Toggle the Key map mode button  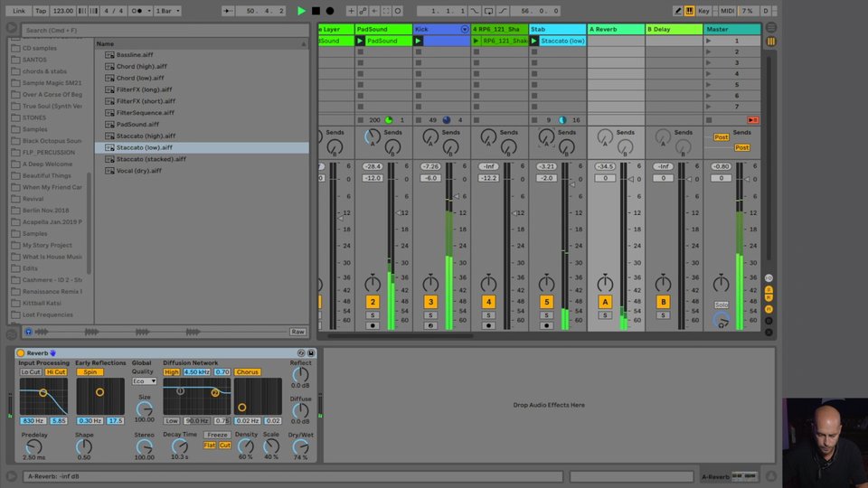click(703, 11)
